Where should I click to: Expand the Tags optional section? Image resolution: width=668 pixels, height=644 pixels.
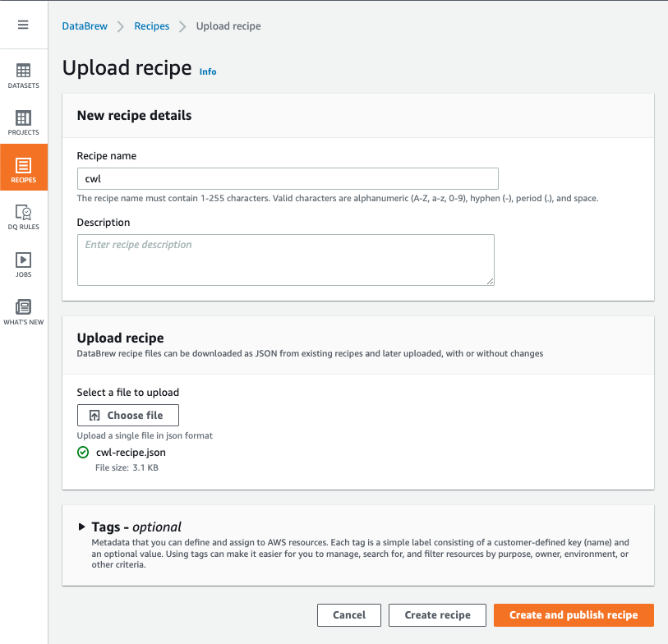81,527
